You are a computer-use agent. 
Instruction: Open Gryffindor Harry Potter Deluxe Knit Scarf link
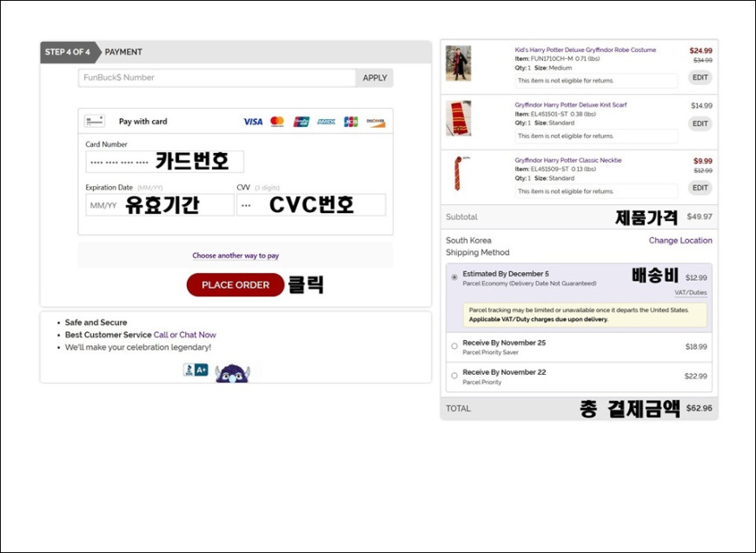point(571,104)
